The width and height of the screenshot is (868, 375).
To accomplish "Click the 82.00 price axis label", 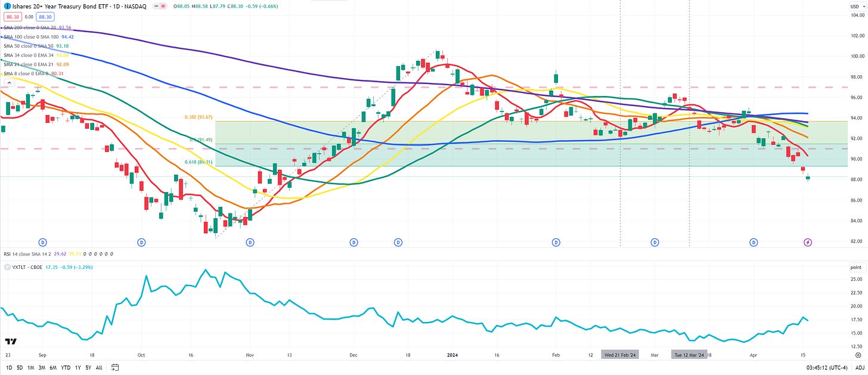I will tap(857, 241).
